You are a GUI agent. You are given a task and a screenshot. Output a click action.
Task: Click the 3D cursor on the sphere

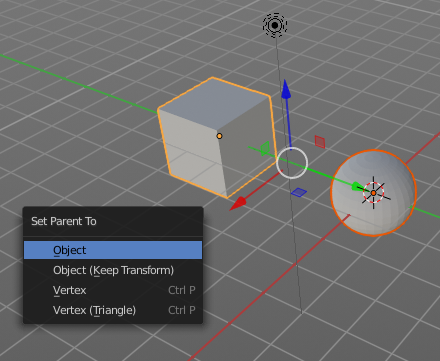point(373,193)
